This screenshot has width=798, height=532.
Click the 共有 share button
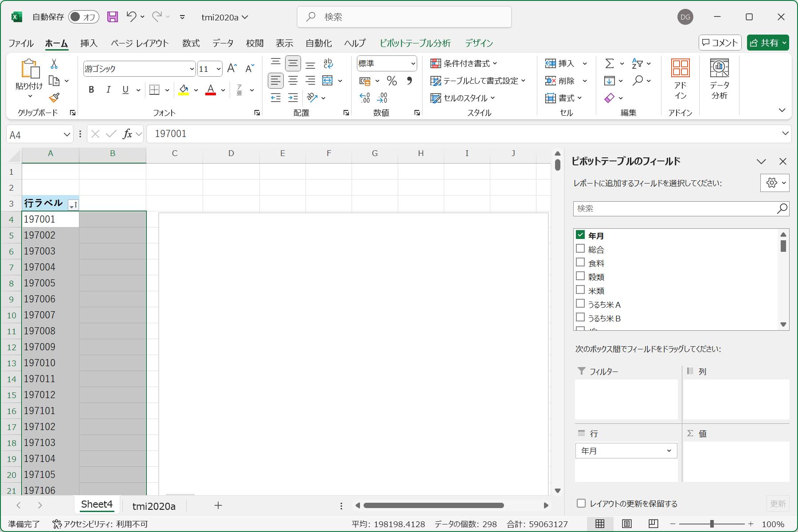[767, 43]
